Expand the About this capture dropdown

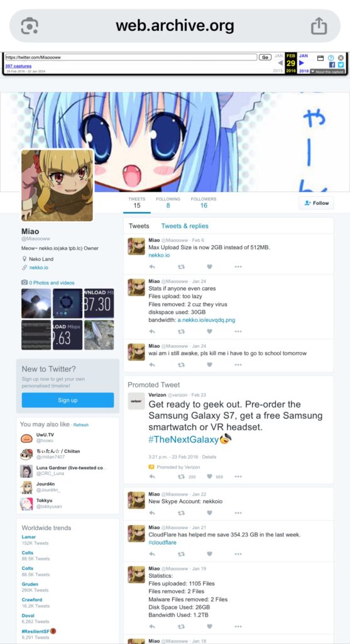[x=327, y=72]
